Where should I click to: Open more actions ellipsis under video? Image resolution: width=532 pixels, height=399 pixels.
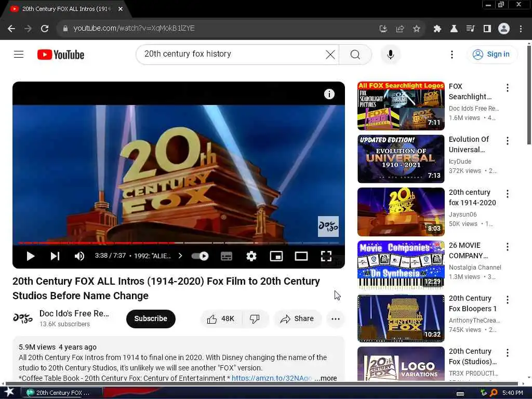(336, 318)
